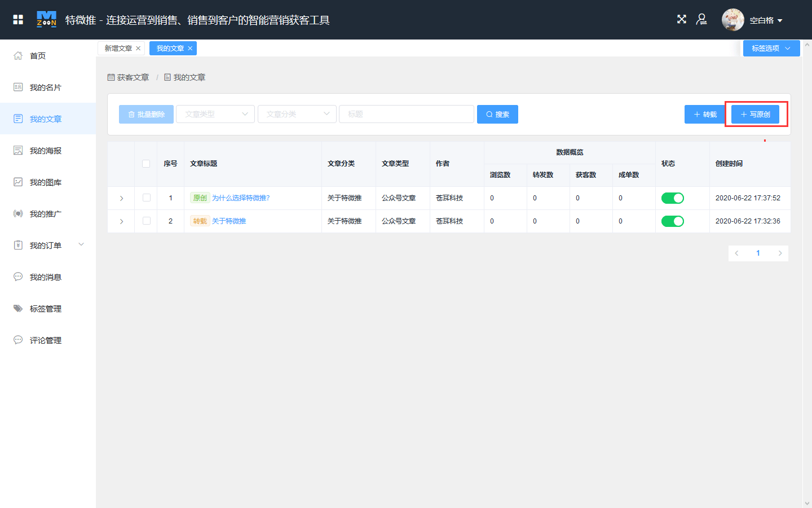
Task: Toggle status switch for 为什么选择特微推?
Action: pyautogui.click(x=673, y=198)
